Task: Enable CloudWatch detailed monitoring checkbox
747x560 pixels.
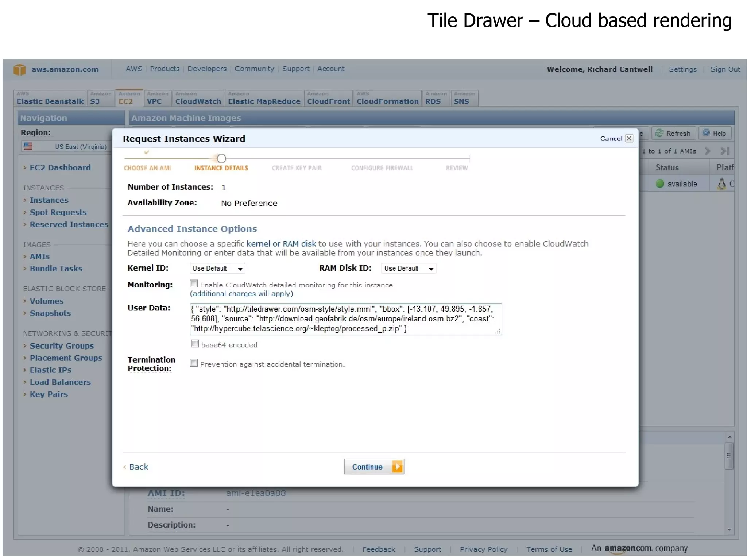Action: (194, 284)
